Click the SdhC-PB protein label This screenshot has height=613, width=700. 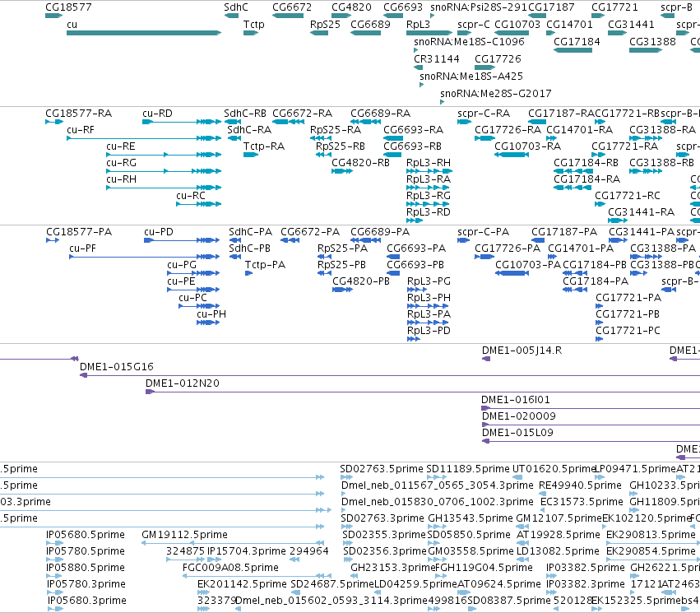tap(249, 248)
